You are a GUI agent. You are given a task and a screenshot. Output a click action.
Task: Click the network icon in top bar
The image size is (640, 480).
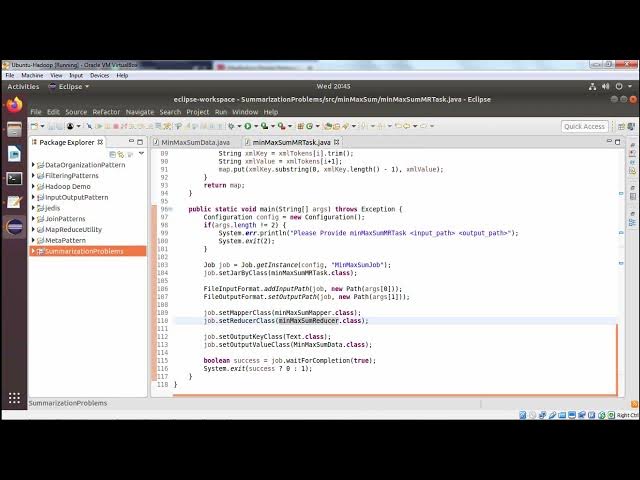(592, 87)
